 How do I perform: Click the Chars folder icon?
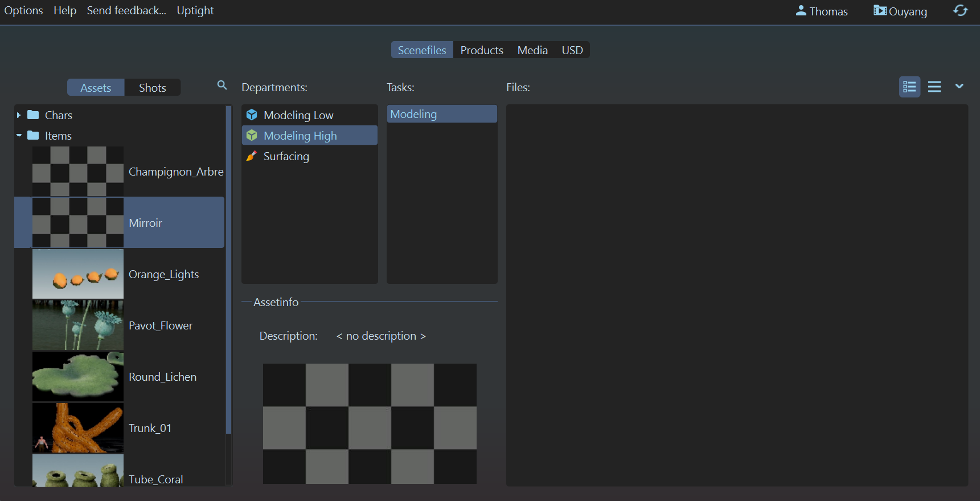point(34,115)
